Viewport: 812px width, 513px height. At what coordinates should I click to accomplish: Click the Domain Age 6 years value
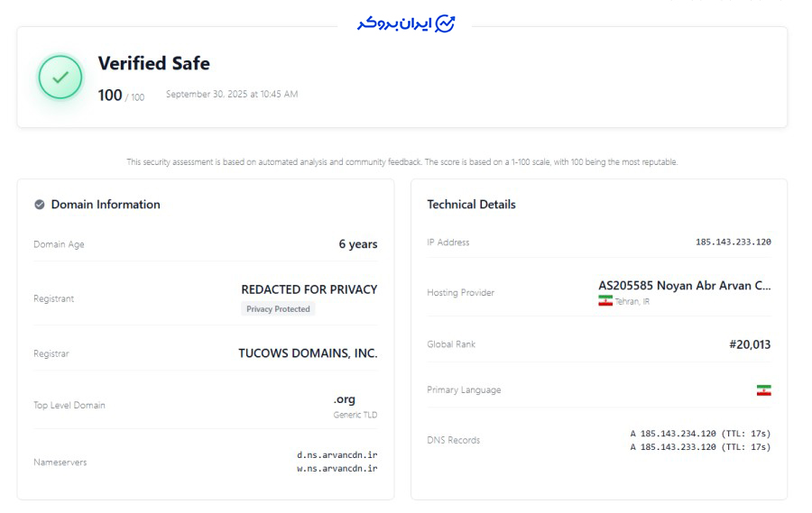click(357, 244)
